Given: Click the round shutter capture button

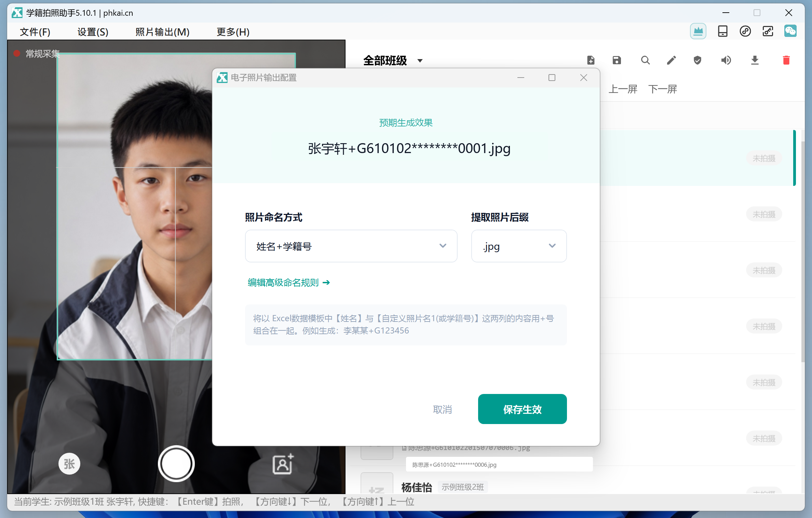Looking at the screenshot, I should pos(176,464).
